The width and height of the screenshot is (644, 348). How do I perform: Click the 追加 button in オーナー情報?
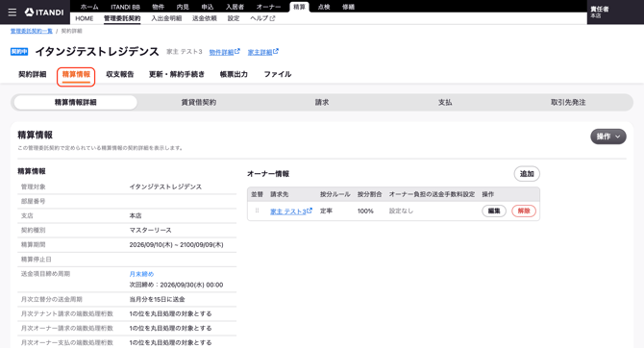527,174
